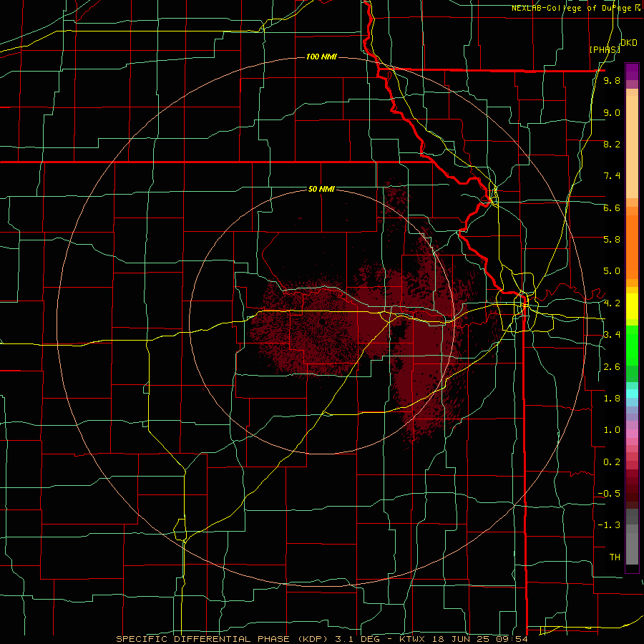Viewport: 644px width, 644px height.
Task: Click the 2.6 value on color scale
Action: [x=612, y=366]
